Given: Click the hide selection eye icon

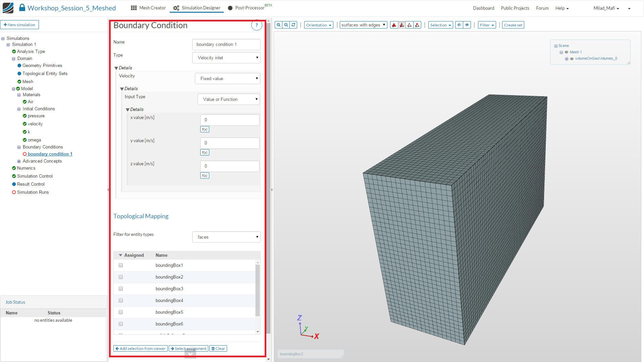Looking at the screenshot, I should pos(459,25).
